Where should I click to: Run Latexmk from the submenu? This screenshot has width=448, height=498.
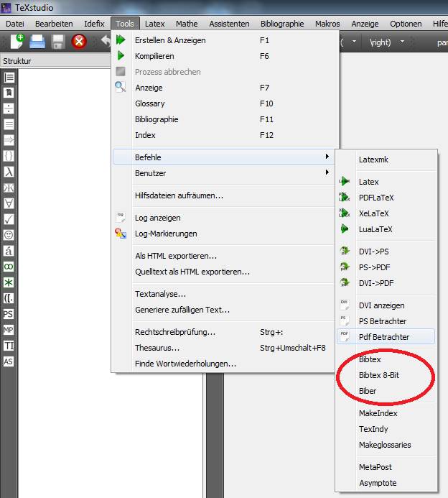[x=386, y=160]
